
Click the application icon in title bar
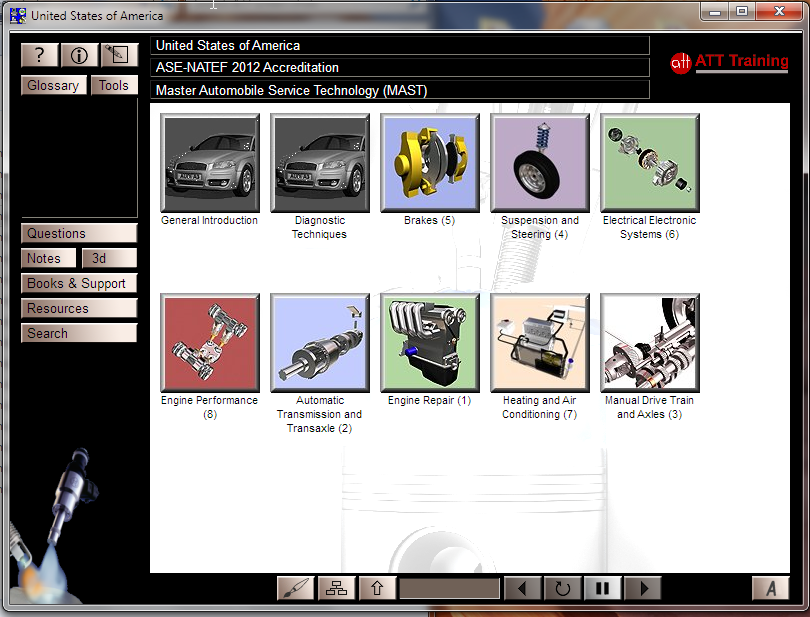[18, 16]
